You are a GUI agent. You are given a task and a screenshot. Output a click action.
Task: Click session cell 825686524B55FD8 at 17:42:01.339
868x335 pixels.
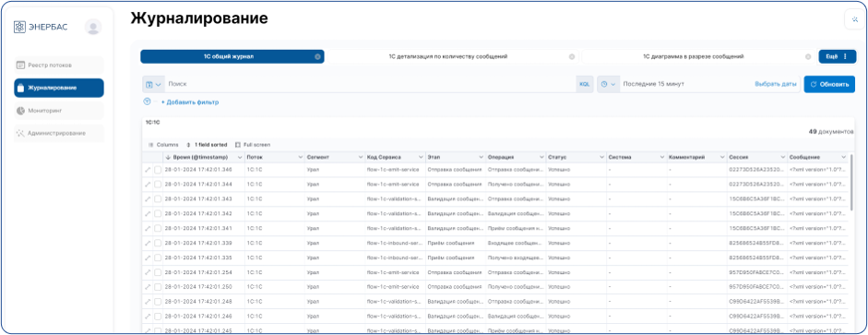(x=755, y=243)
